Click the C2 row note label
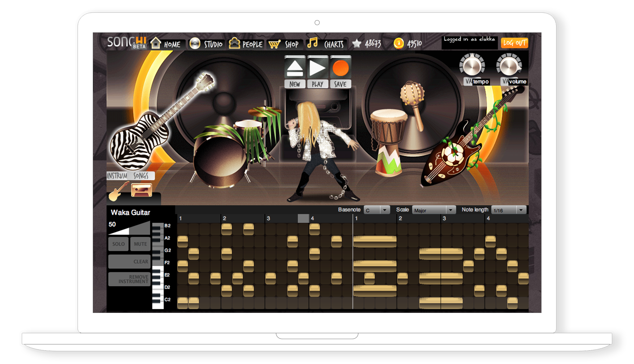This screenshot has width=634, height=364. pyautogui.click(x=168, y=300)
